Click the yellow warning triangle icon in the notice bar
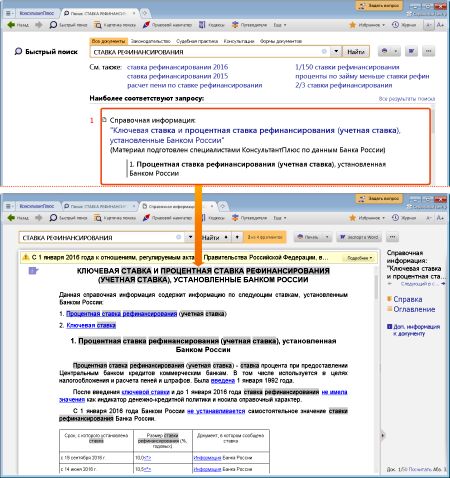Viewport: 450px width, 478px height. click(x=26, y=257)
